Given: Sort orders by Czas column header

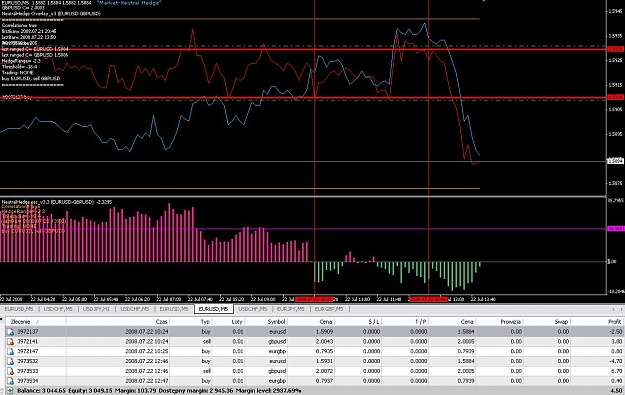Looking at the screenshot, I should 161,322.
